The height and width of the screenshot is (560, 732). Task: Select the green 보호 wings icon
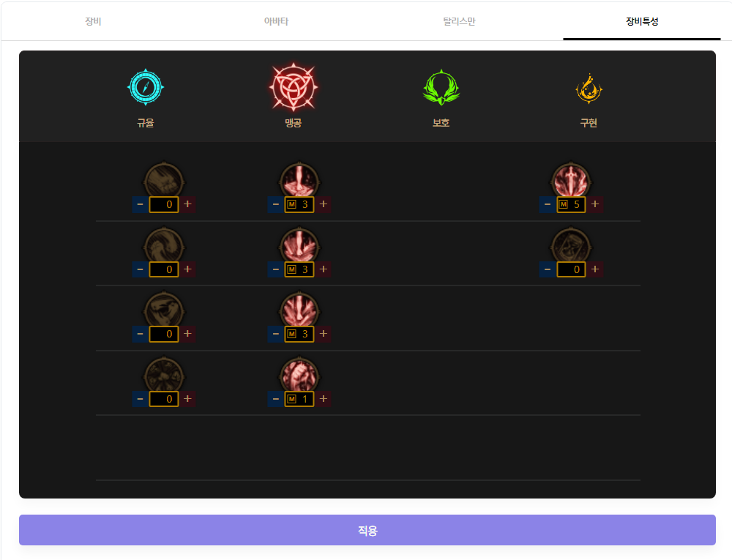[x=441, y=87]
